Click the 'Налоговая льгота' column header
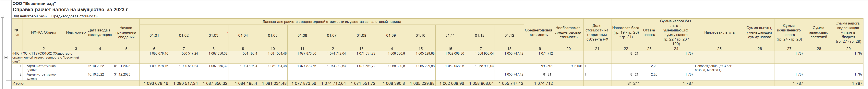The height and width of the screenshot is (89, 868). pyautogui.click(x=719, y=32)
